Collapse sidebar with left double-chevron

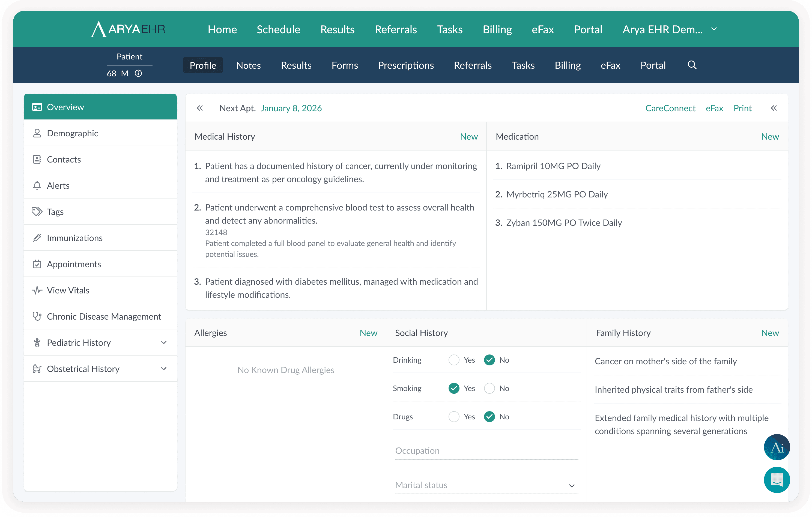coord(200,108)
